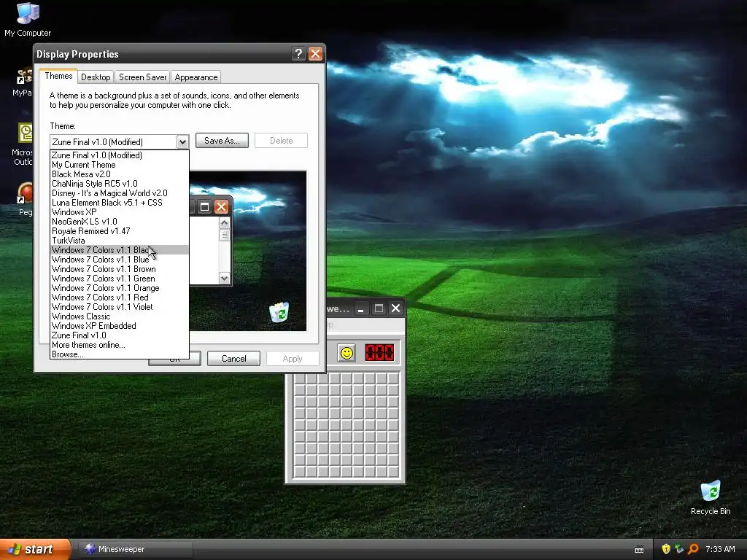The width and height of the screenshot is (747, 560).
Task: Choose the Windows XP Embedded theme
Action: pyautogui.click(x=120, y=326)
